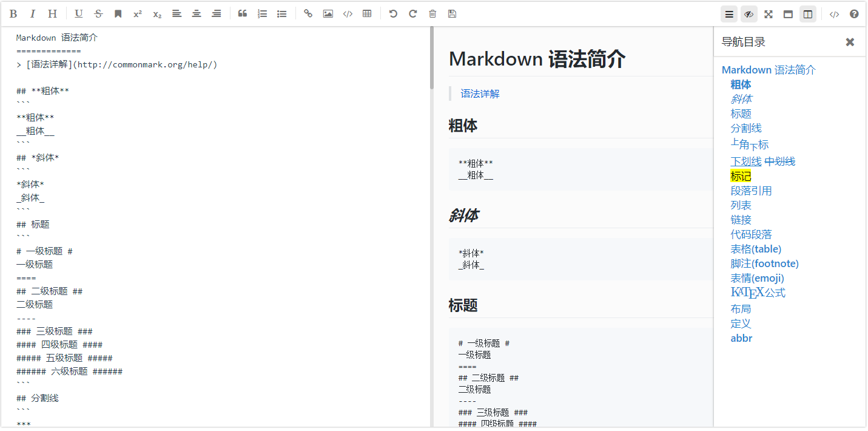Jump to the 段落引用 navigation entry

(x=751, y=191)
